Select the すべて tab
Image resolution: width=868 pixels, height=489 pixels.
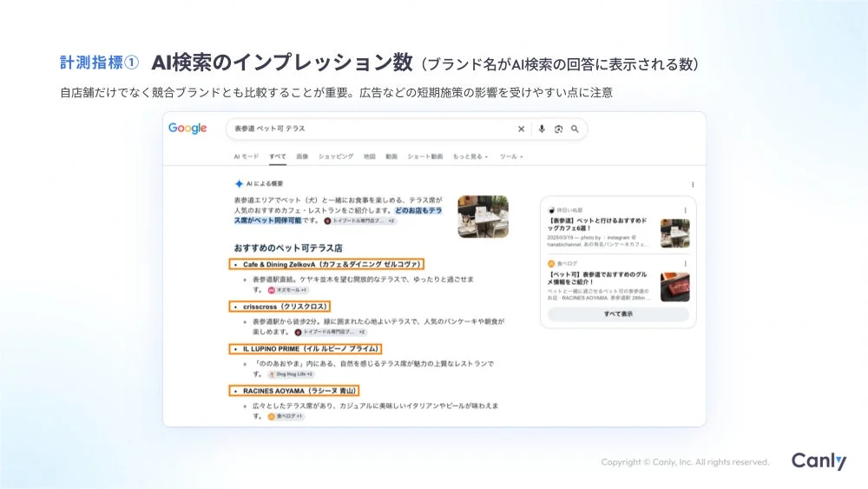click(x=278, y=156)
